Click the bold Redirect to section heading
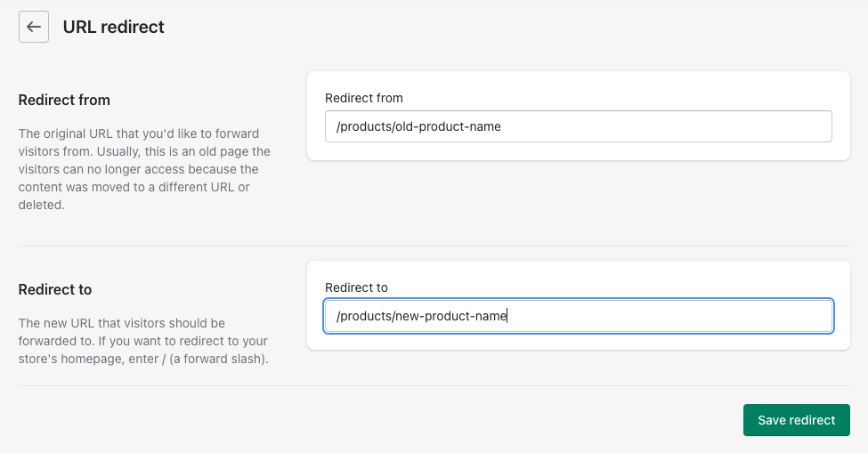The image size is (868, 453). 55,289
